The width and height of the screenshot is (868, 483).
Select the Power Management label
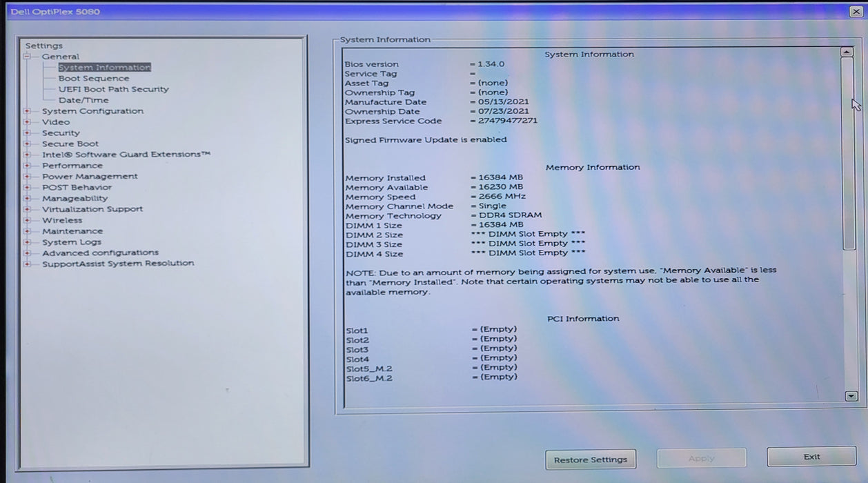tap(90, 177)
